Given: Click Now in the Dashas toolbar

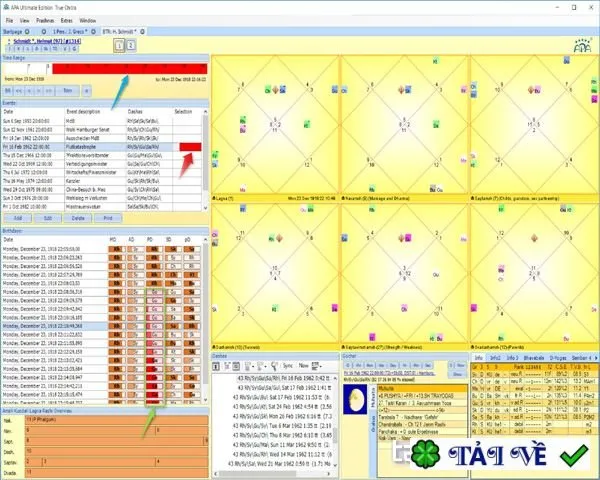Looking at the screenshot, I should [x=304, y=366].
